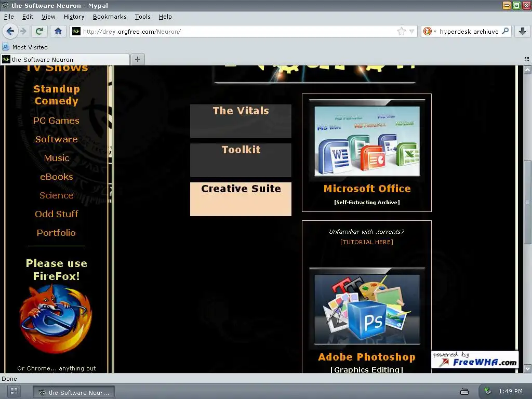
Task: Open the on-screen keyboard tray icon
Action: coord(464,392)
